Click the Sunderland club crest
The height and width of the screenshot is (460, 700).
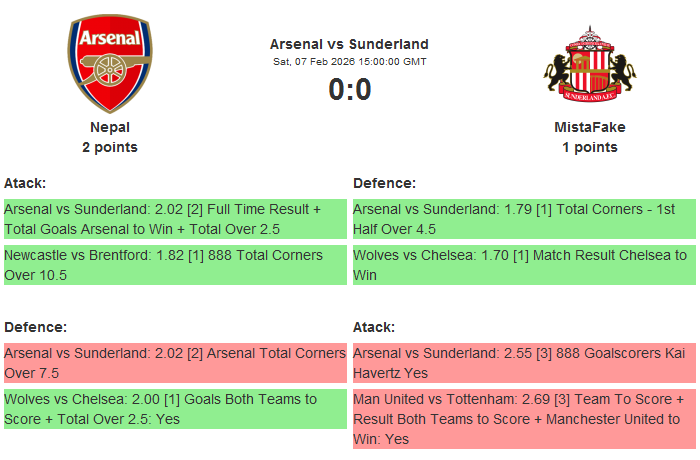coord(590,66)
